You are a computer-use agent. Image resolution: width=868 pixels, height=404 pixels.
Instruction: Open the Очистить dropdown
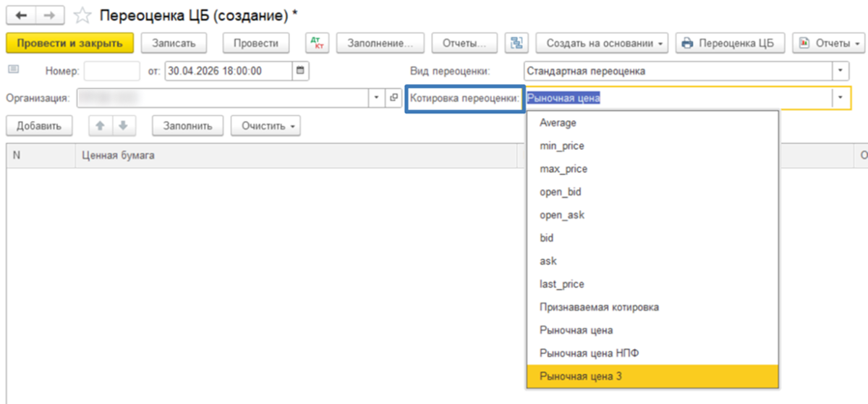coord(265,125)
